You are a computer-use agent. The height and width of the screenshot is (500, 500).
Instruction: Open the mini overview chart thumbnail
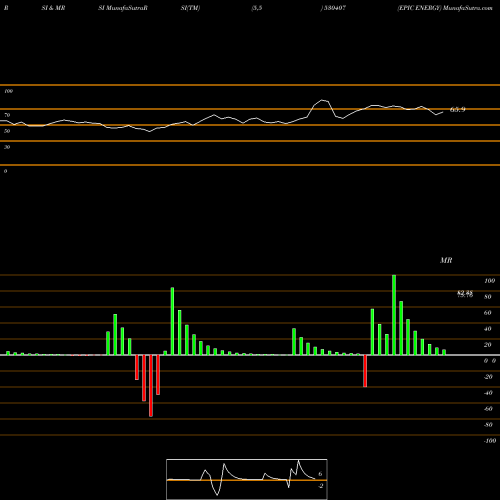click(x=247, y=479)
